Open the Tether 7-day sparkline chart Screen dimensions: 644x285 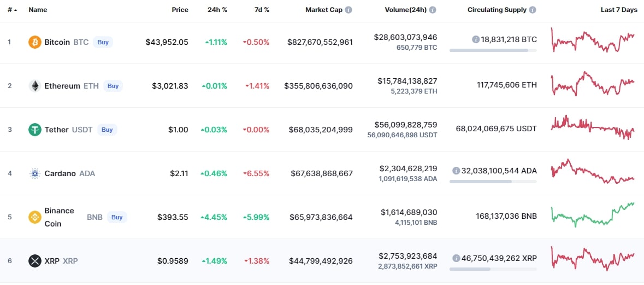click(x=593, y=127)
